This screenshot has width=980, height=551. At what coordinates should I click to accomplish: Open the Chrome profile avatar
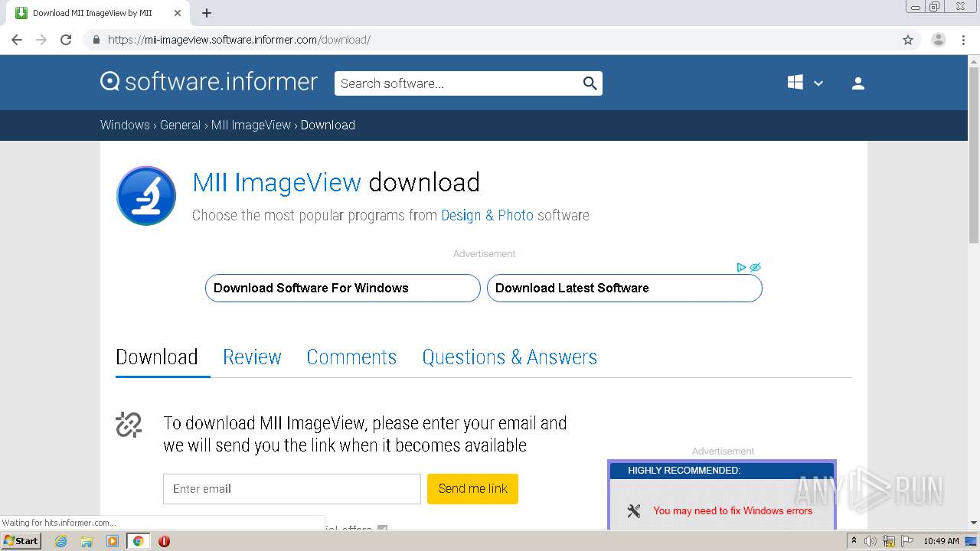[x=938, y=40]
